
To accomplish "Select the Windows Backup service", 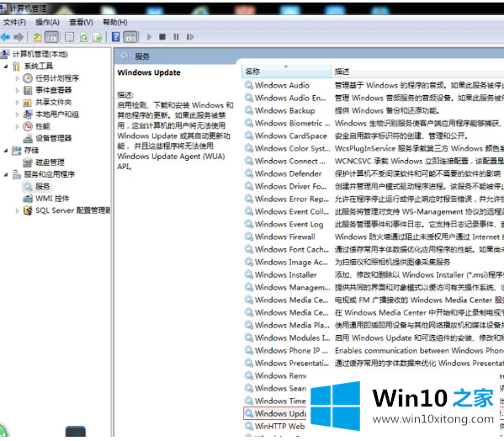I will pos(284,110).
